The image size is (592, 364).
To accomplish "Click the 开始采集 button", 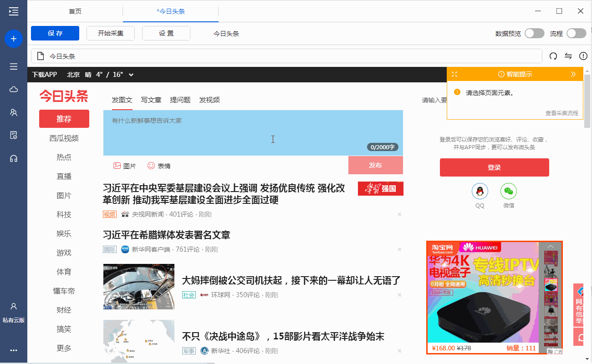I will [x=111, y=33].
